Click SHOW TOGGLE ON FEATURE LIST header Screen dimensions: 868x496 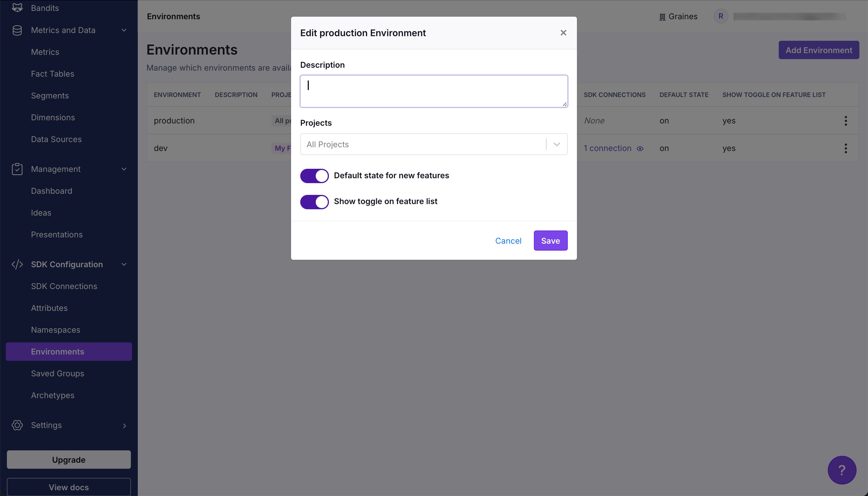pos(774,95)
